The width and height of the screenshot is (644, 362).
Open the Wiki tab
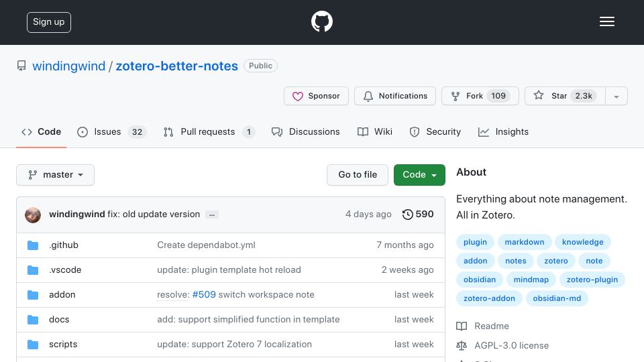click(x=375, y=132)
